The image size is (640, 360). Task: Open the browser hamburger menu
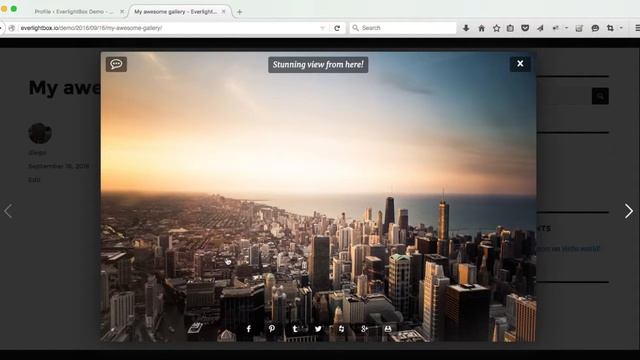click(x=637, y=28)
